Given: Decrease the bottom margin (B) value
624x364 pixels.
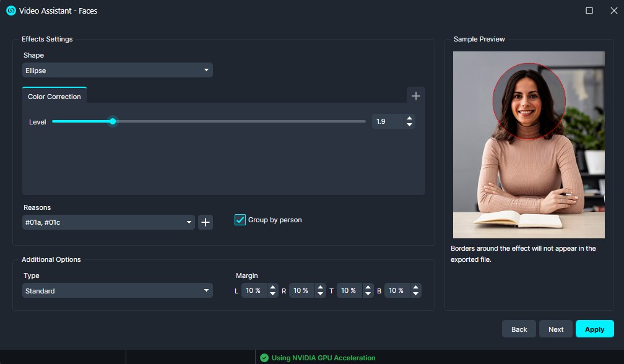Looking at the screenshot, I should pyautogui.click(x=416, y=293).
